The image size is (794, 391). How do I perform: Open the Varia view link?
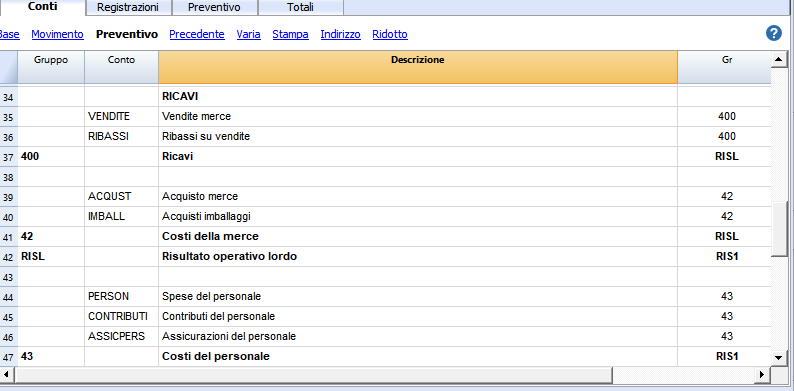(x=249, y=34)
